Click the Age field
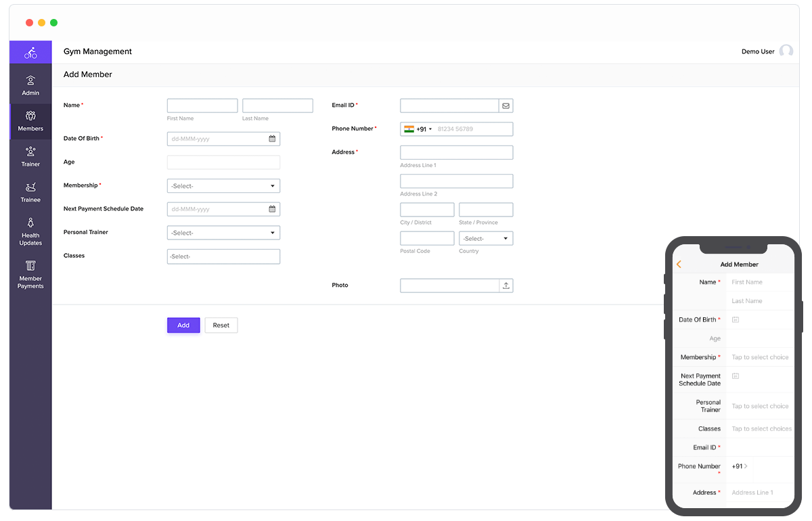This screenshot has height=521, width=812. tap(223, 162)
